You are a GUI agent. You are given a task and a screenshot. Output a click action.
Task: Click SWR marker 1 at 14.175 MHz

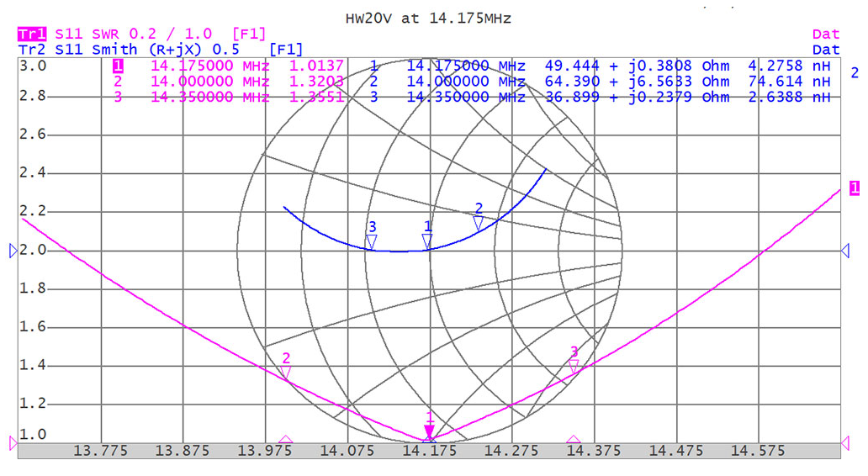click(x=429, y=431)
